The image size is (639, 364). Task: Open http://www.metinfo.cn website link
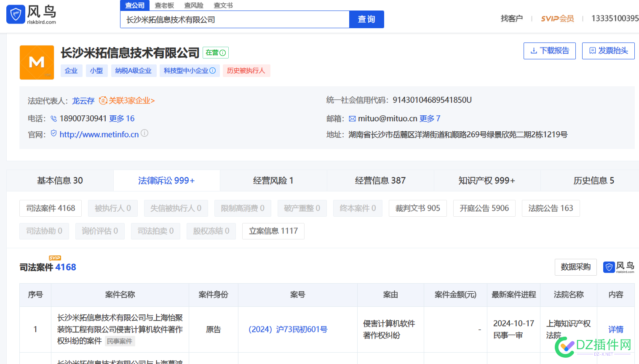99,135
